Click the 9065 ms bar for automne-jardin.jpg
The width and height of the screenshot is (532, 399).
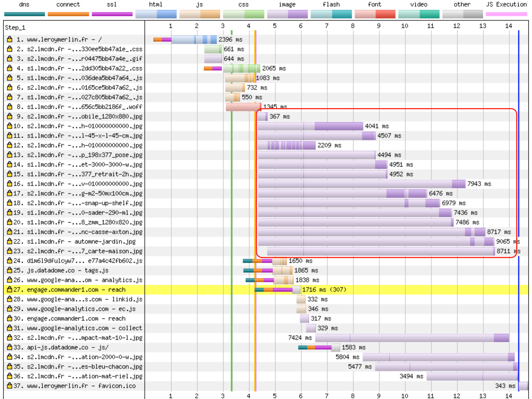point(376,241)
